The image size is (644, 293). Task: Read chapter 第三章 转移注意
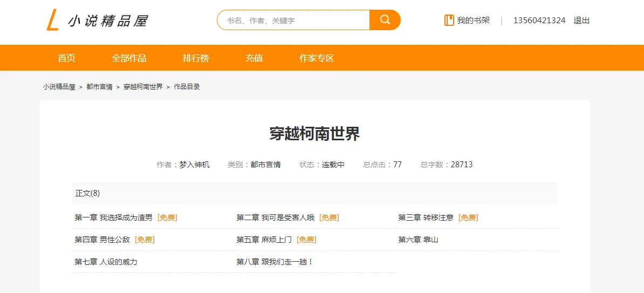[426, 217]
